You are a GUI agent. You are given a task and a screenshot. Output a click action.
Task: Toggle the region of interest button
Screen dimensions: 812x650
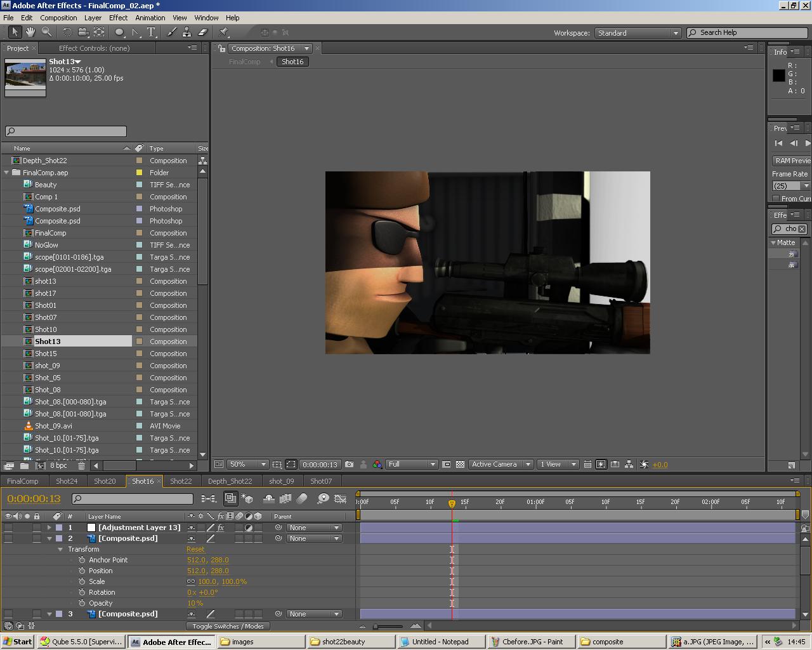tap(447, 465)
